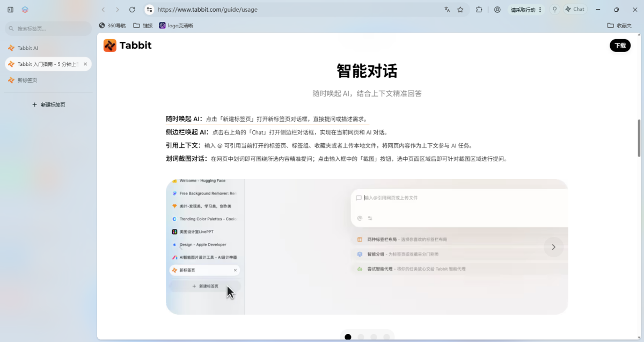This screenshot has height=342, width=644.
Task: Open site settings icon beside the URL
Action: pyautogui.click(x=149, y=10)
